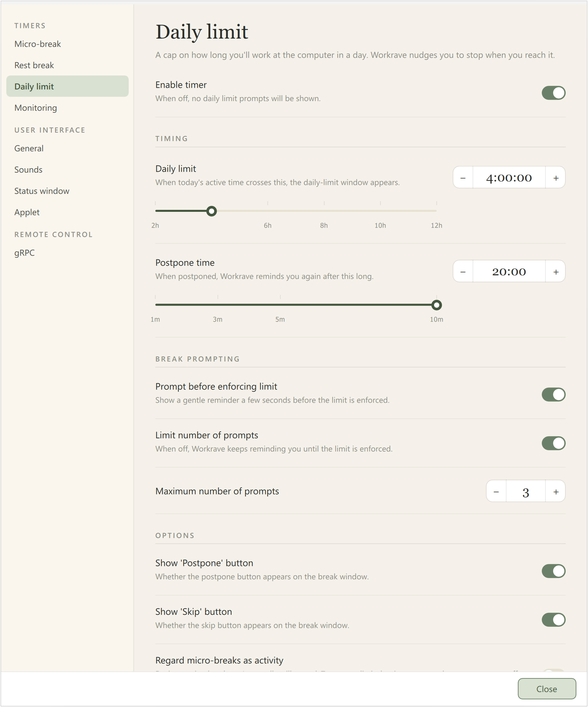Click the 12h label under Daily limit slider
Screen dimensions: 588x707
coord(436,225)
